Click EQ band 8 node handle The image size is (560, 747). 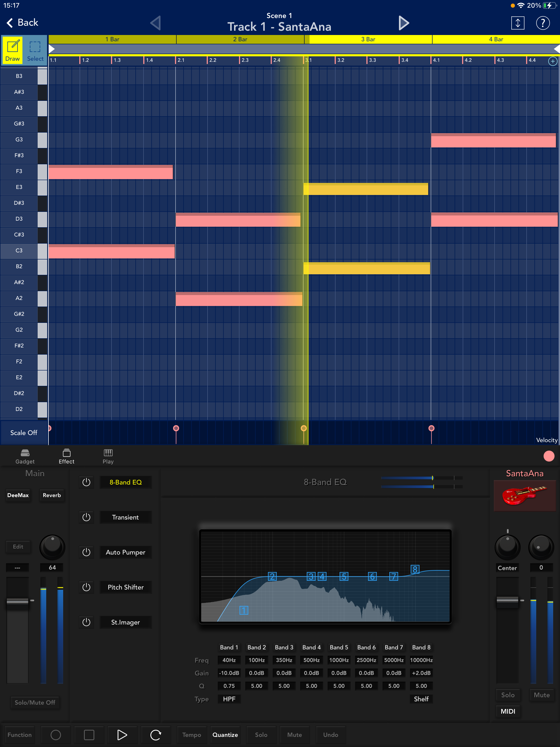415,569
